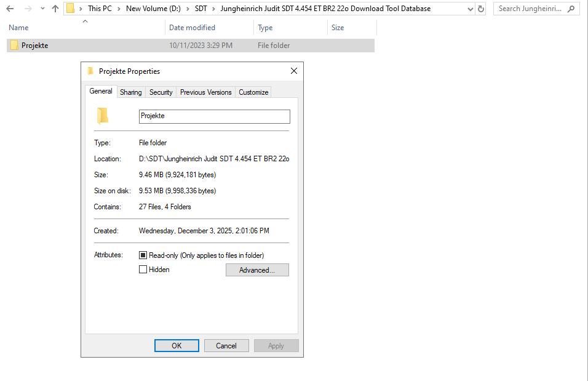Viewport: 588px width, 381px height.
Task: Open the Customize tab
Action: point(253,92)
